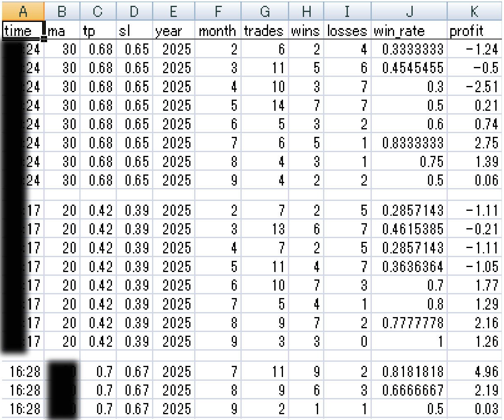
Task: Click the profit cell with -2.51
Action: (x=473, y=87)
